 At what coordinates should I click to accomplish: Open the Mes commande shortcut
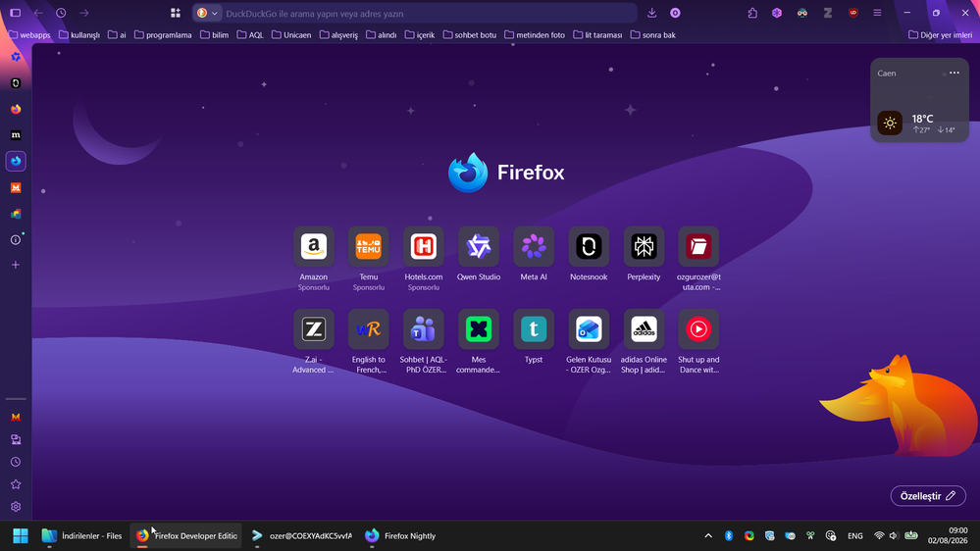click(479, 329)
